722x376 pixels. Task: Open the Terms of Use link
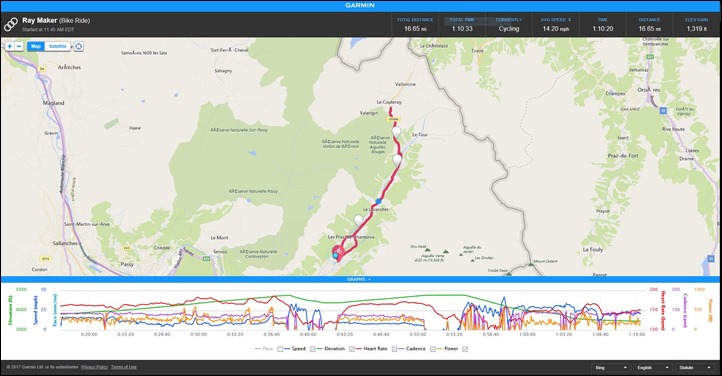tap(123, 367)
